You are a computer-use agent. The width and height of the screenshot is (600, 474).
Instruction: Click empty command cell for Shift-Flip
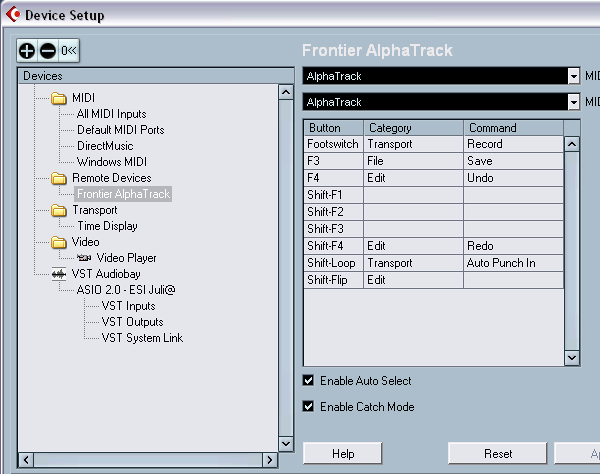point(513,280)
